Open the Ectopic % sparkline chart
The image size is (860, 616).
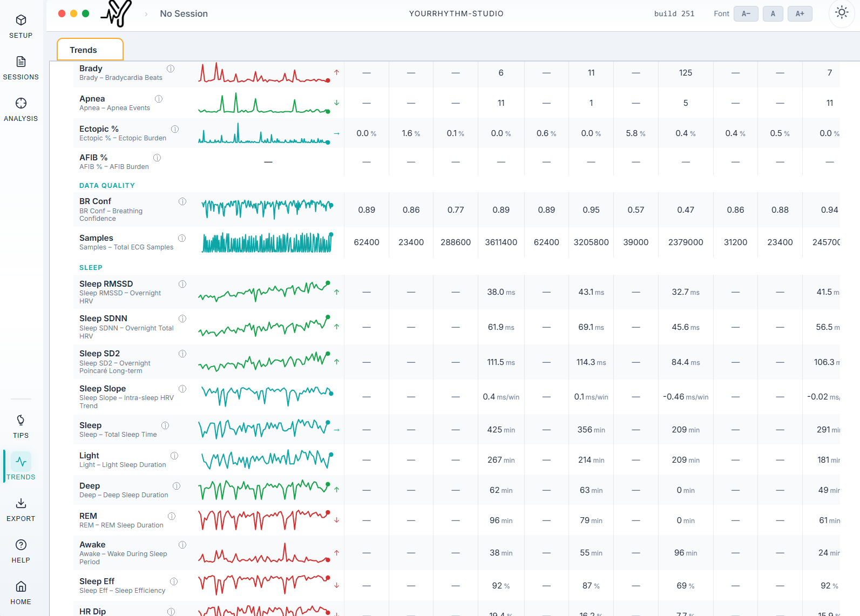pyautogui.click(x=264, y=133)
